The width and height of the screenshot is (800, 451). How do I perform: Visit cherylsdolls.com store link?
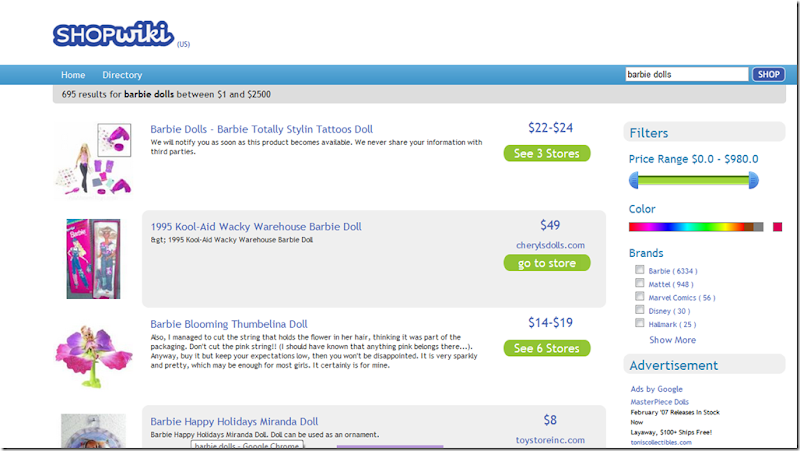pos(551,245)
